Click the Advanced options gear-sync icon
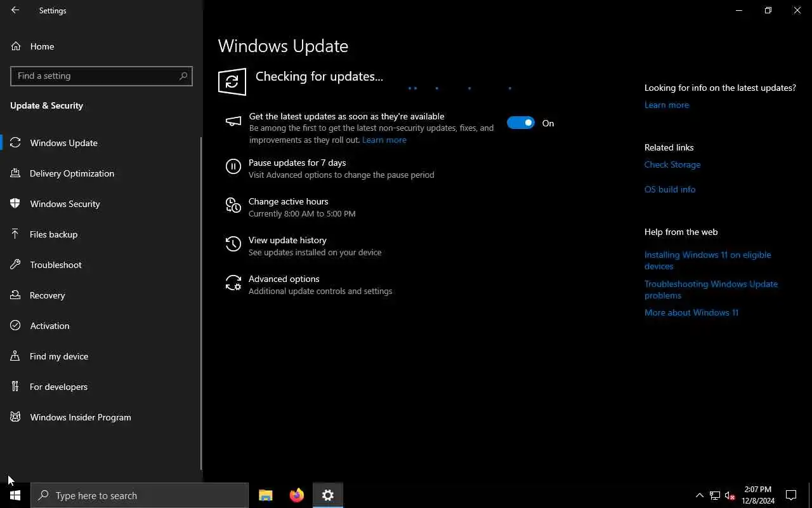This screenshot has width=812, height=508. tap(233, 283)
